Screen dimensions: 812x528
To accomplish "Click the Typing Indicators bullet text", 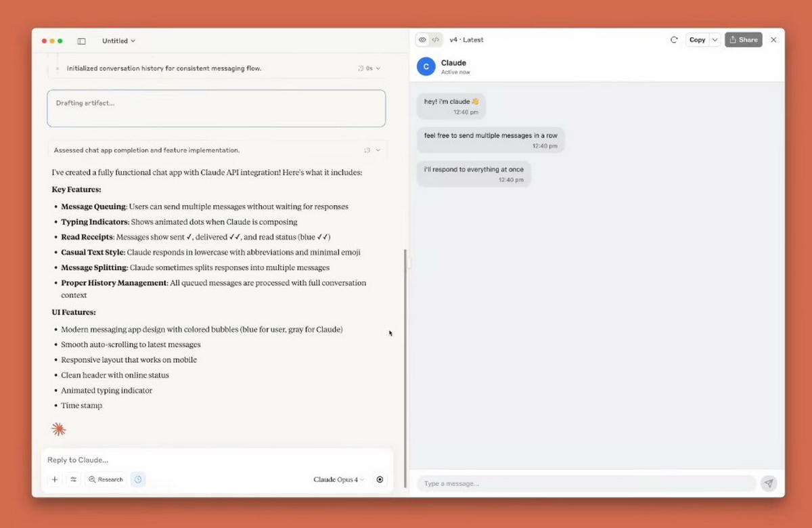I will [x=179, y=222].
